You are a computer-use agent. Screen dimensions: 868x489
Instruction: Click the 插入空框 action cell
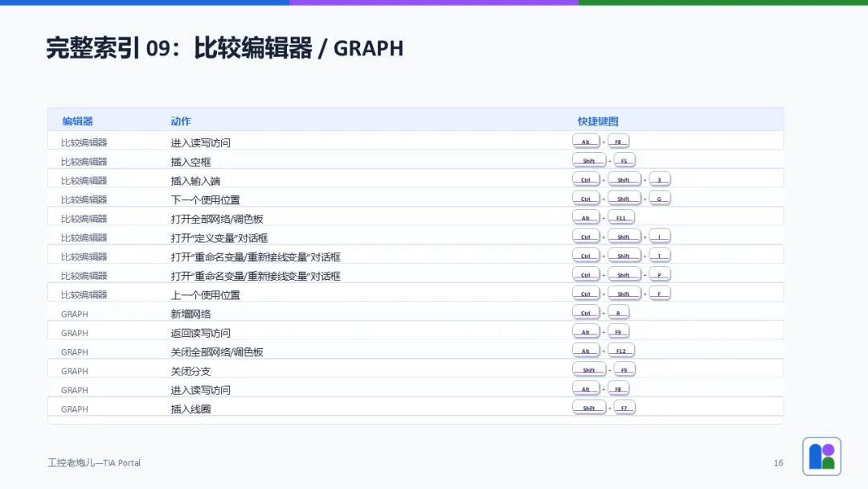[190, 162]
